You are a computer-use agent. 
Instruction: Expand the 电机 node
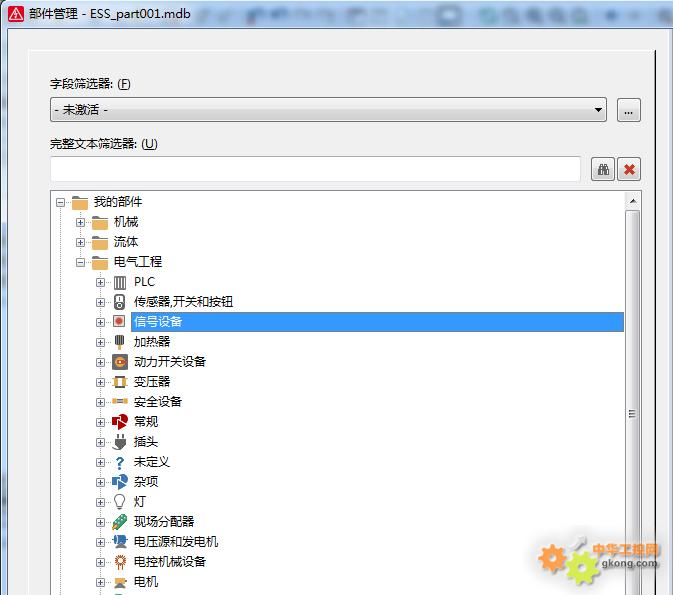pyautogui.click(x=100, y=583)
